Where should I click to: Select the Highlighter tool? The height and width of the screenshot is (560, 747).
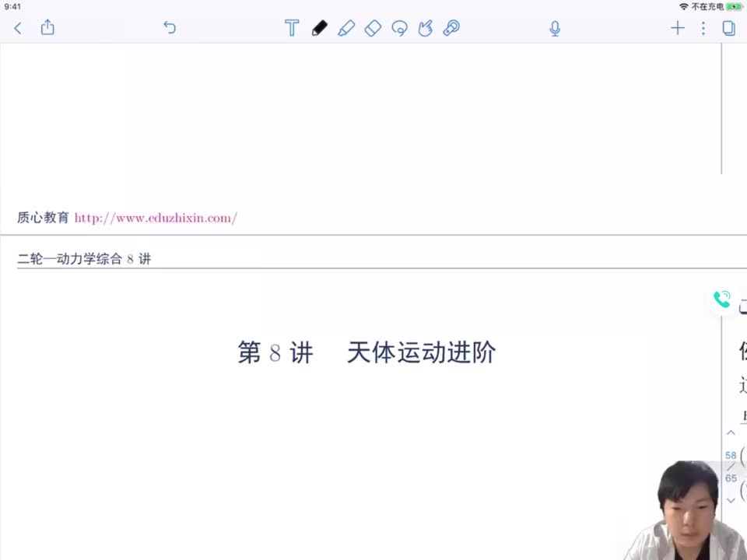[346, 28]
